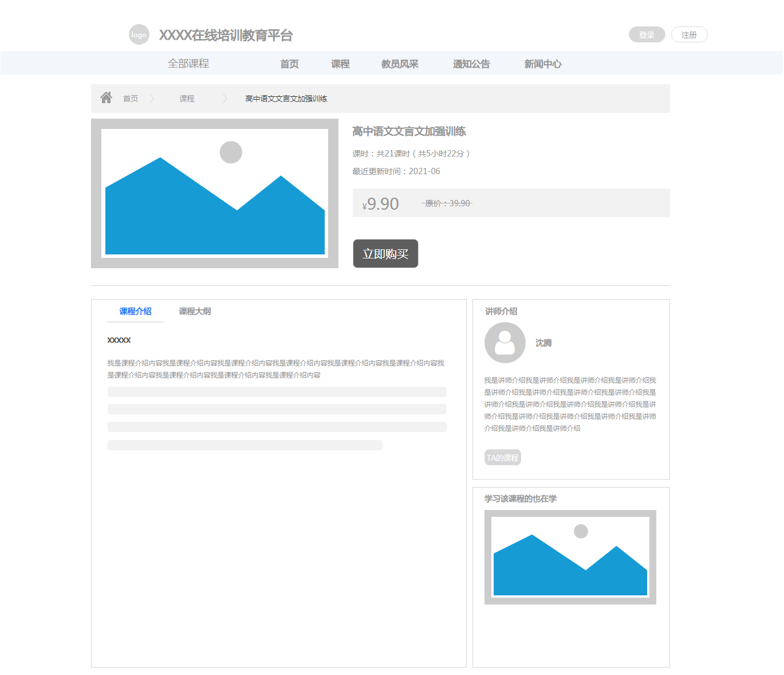
Task: Click the 讲师介绍 heading
Action: pos(501,311)
